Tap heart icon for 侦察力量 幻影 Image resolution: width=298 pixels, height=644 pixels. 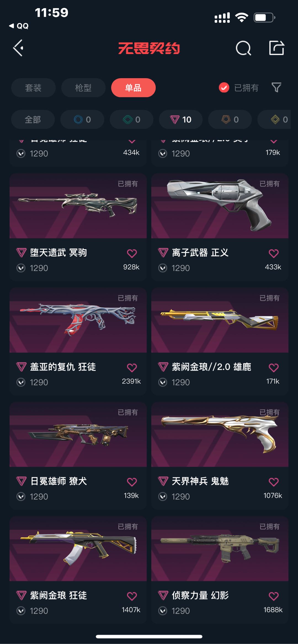pyautogui.click(x=274, y=596)
